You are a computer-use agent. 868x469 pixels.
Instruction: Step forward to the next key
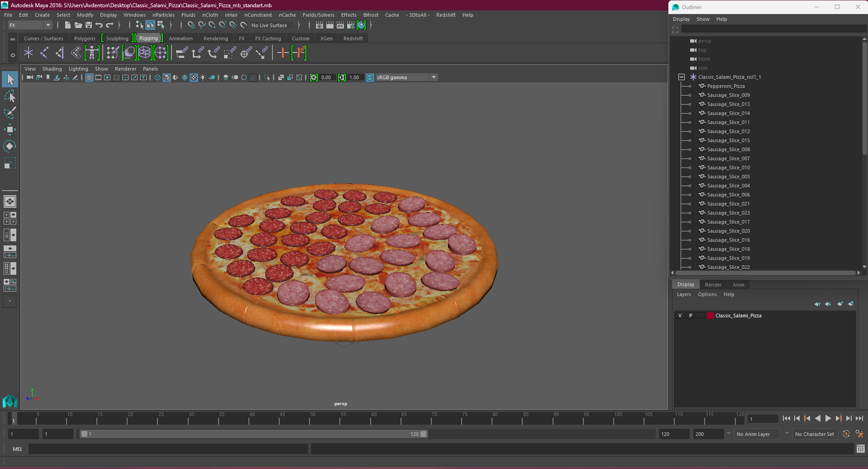point(839,419)
